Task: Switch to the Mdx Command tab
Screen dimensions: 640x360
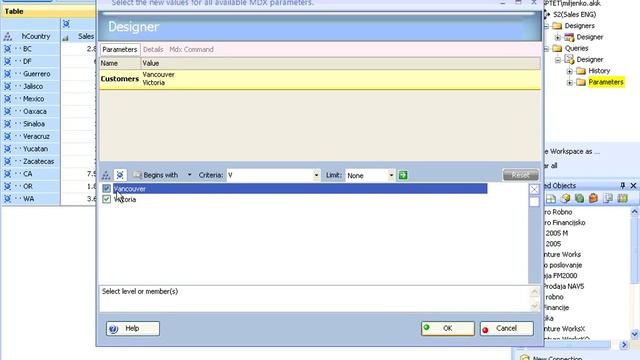Action: pos(191,49)
